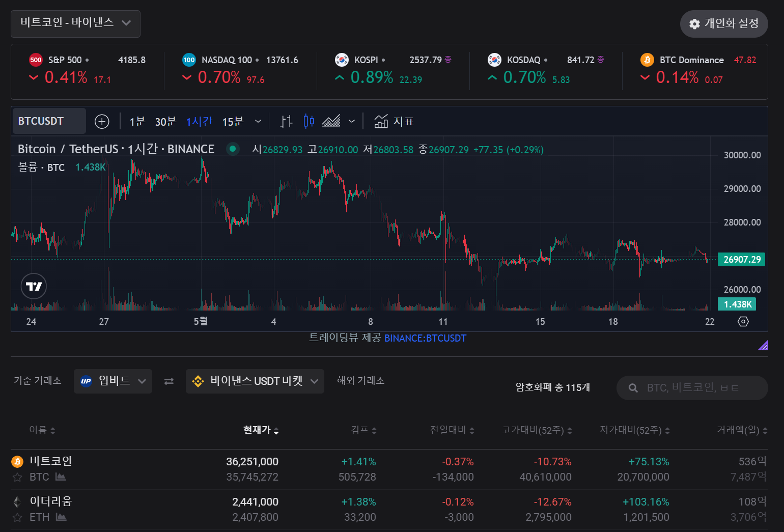Image resolution: width=784 pixels, height=532 pixels.
Task: Click the BTC Dominance bitcoin icon
Action: coord(647,60)
